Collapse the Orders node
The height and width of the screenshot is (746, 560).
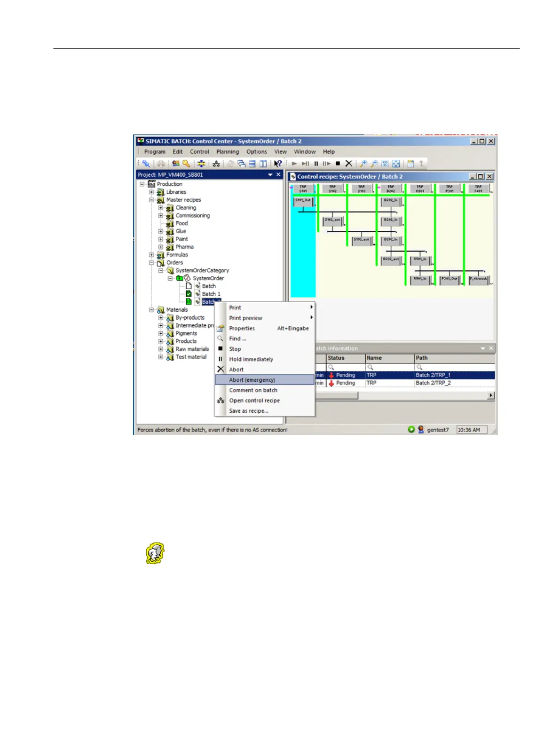pos(151,263)
